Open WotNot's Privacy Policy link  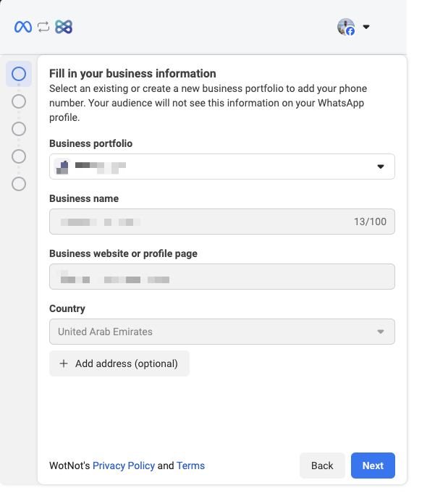click(124, 466)
